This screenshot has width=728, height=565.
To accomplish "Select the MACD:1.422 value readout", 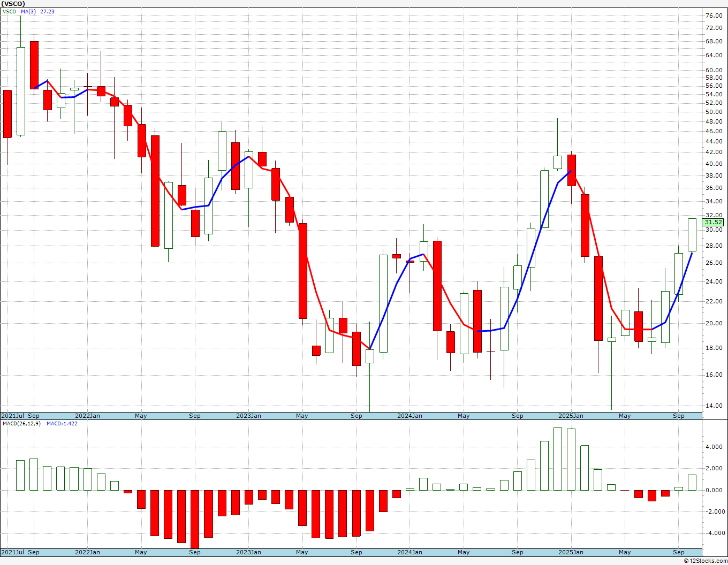I will coord(62,424).
